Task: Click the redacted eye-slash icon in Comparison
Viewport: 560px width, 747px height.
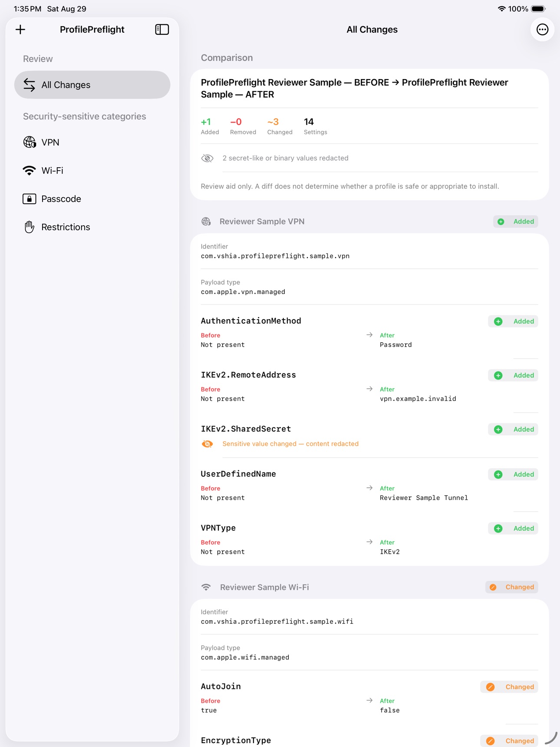Action: [x=208, y=158]
